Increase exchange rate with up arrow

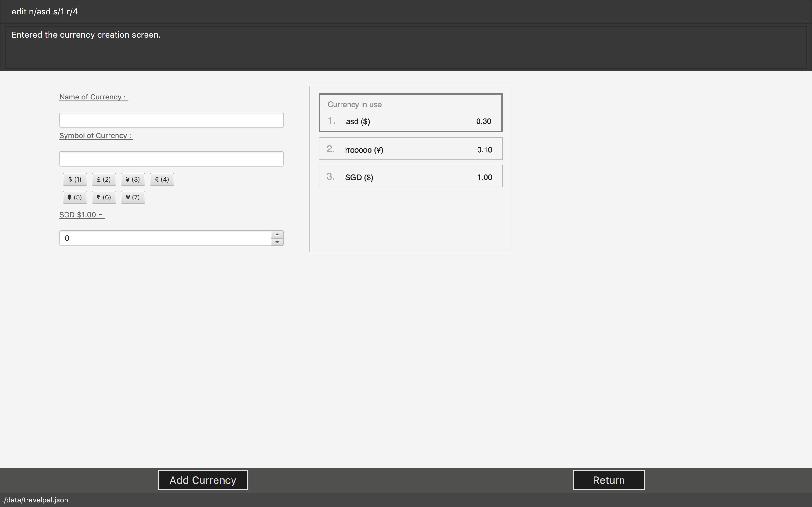[x=277, y=234]
